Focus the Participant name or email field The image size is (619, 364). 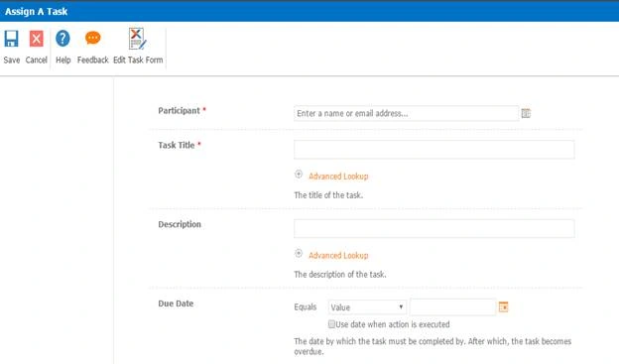[x=407, y=113]
